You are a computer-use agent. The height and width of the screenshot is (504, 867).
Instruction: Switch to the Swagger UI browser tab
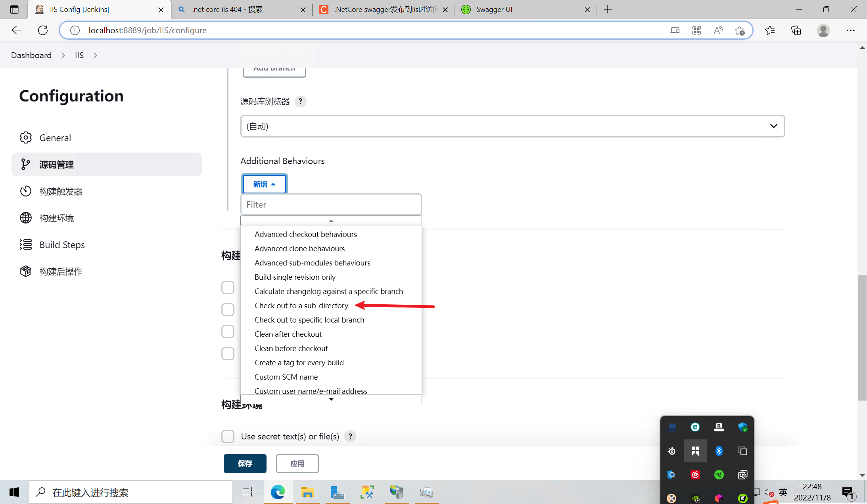point(494,10)
